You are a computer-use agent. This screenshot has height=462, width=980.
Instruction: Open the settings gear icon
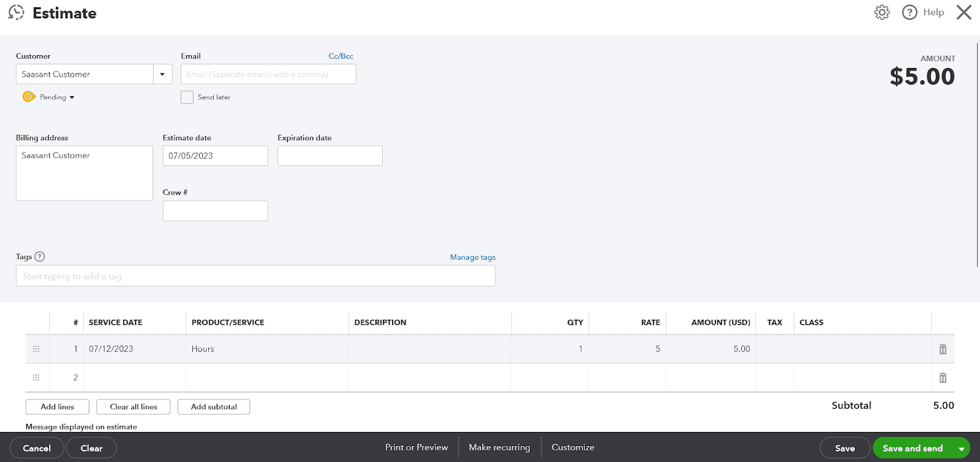tap(882, 12)
